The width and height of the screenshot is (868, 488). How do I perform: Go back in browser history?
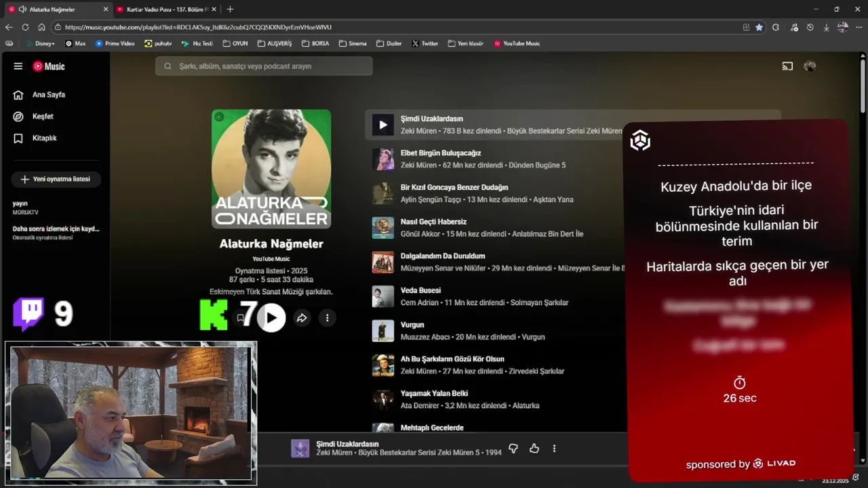(x=9, y=27)
